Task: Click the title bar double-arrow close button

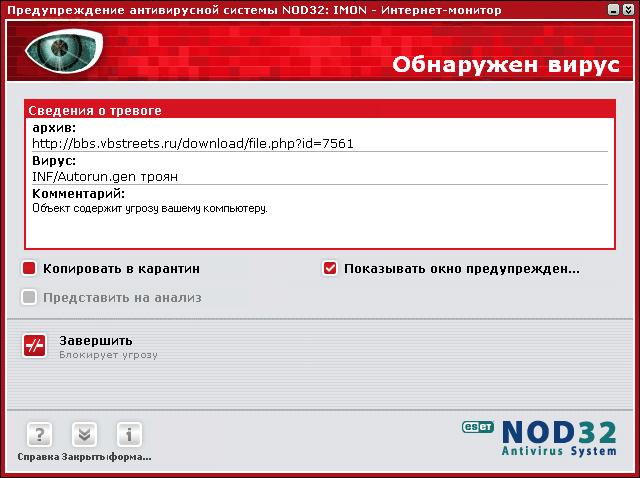Action: 628,10
